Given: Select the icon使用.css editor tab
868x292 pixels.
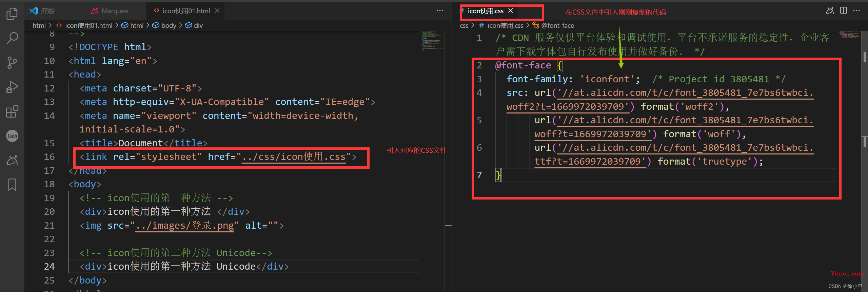Looking at the screenshot, I should [486, 11].
